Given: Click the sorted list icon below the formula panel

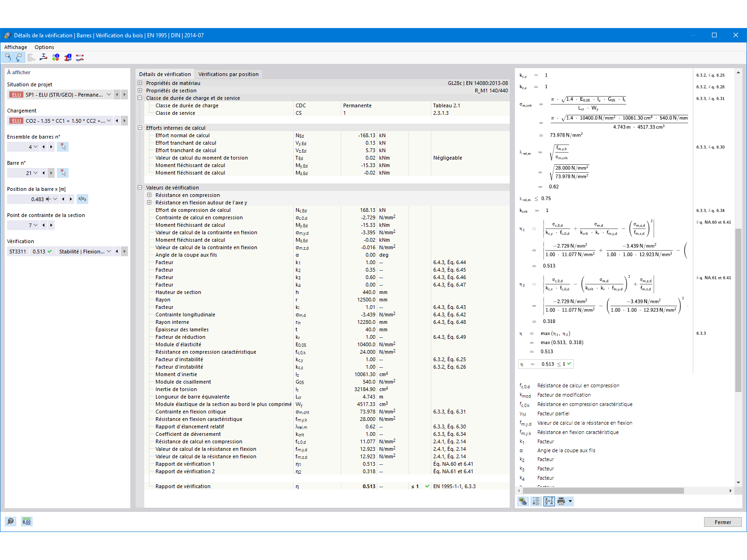Looking at the screenshot, I should pyautogui.click(x=536, y=501).
